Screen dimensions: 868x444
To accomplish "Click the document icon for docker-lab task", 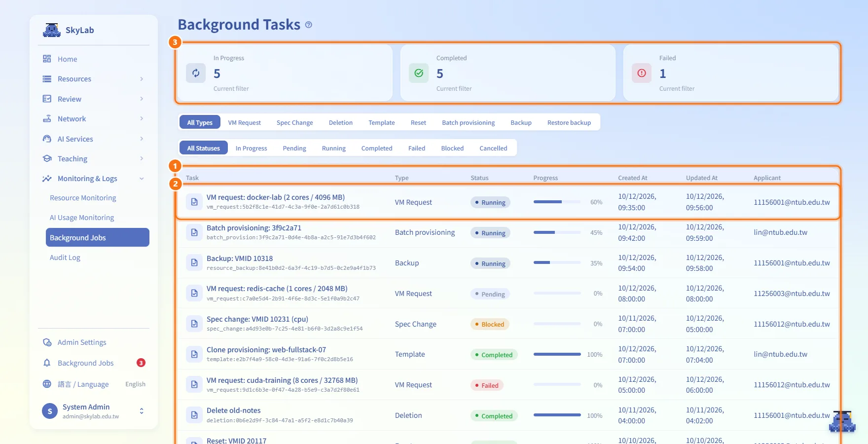I will pos(194,202).
